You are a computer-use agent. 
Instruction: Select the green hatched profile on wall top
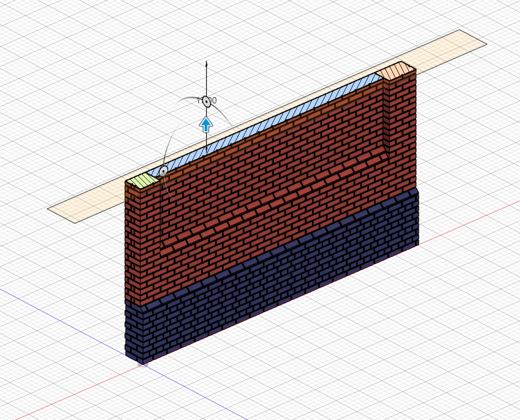[143, 181]
